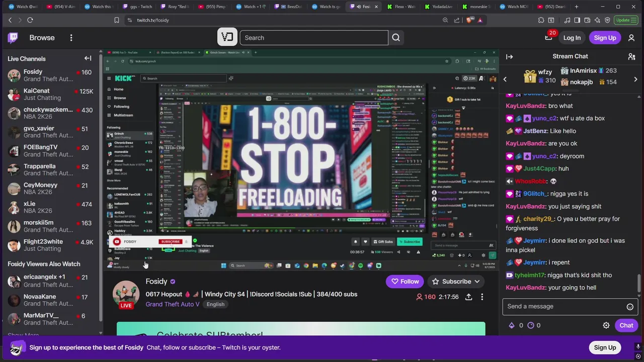
Task: Switch to the Flexx Kick tab
Action: pyautogui.click(x=401, y=7)
